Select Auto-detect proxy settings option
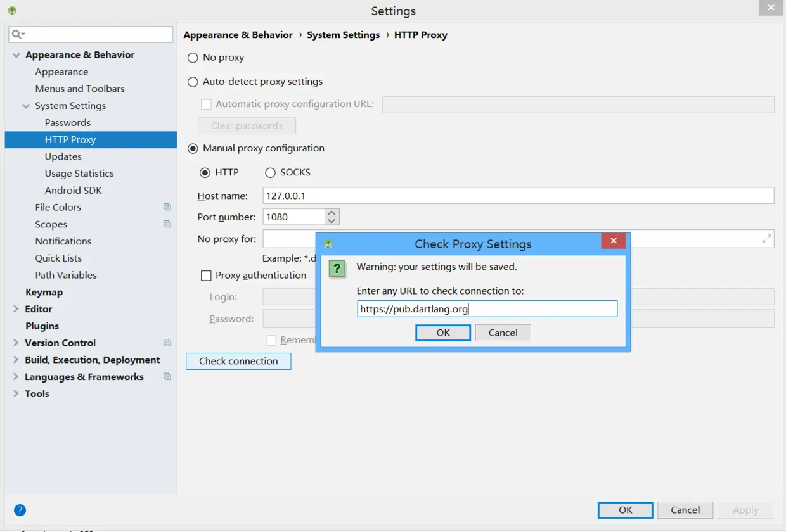The width and height of the screenshot is (786, 532). 193,82
